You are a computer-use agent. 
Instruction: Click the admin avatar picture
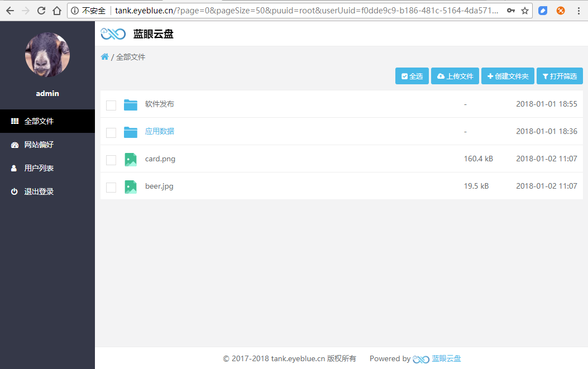click(47, 55)
